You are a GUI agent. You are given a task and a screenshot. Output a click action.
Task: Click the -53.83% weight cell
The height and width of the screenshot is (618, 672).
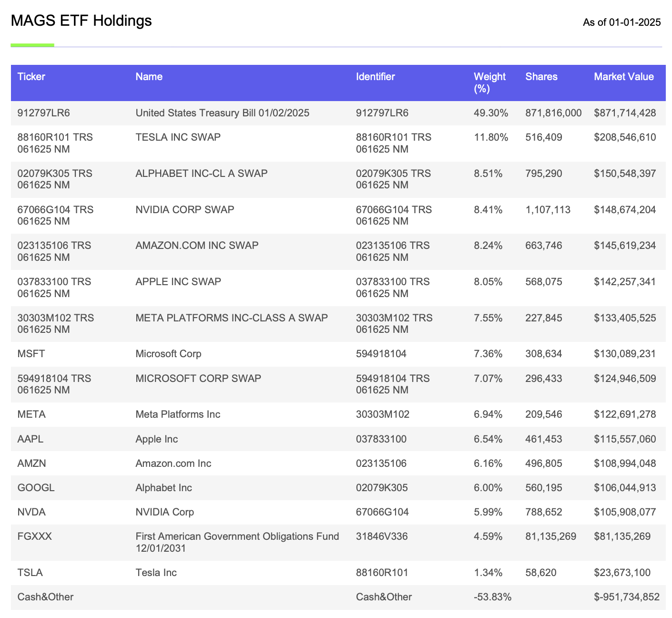click(492, 597)
